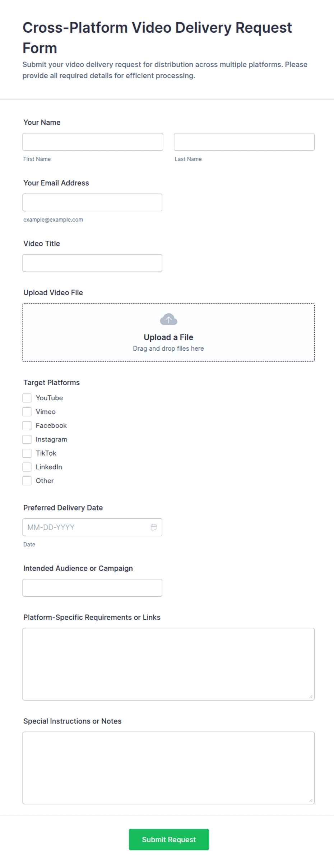Click into the Last Name field

(x=244, y=142)
